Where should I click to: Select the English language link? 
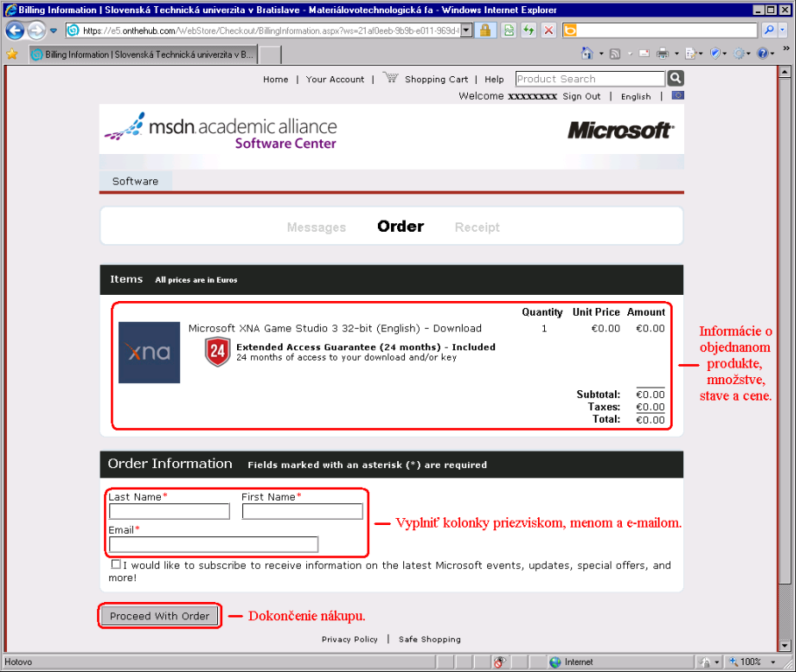click(x=636, y=96)
